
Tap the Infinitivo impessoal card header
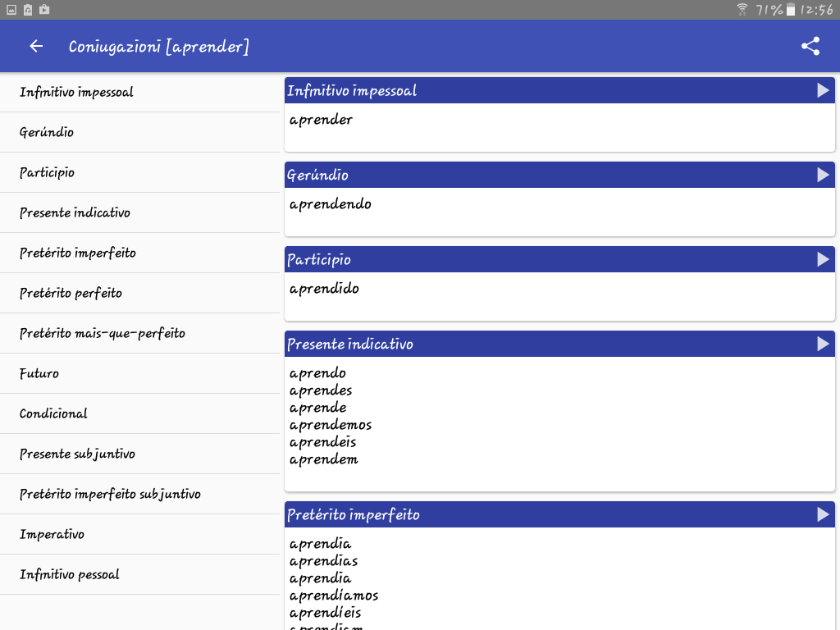pyautogui.click(x=559, y=90)
